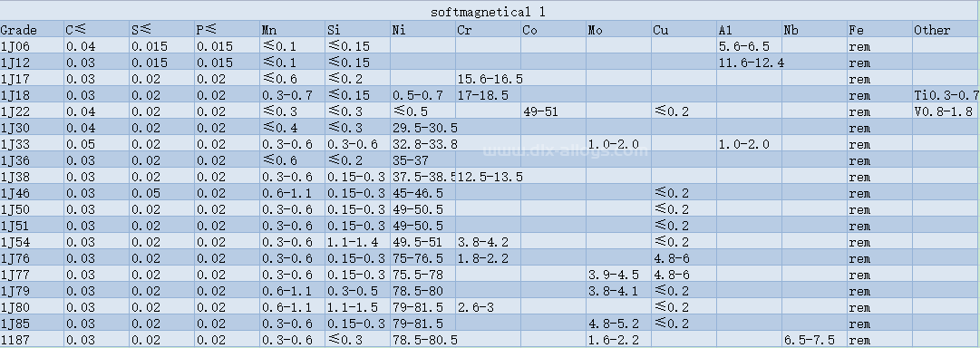This screenshot has width=980, height=348.
Task: Click the Ni column header
Action: coord(422,29)
